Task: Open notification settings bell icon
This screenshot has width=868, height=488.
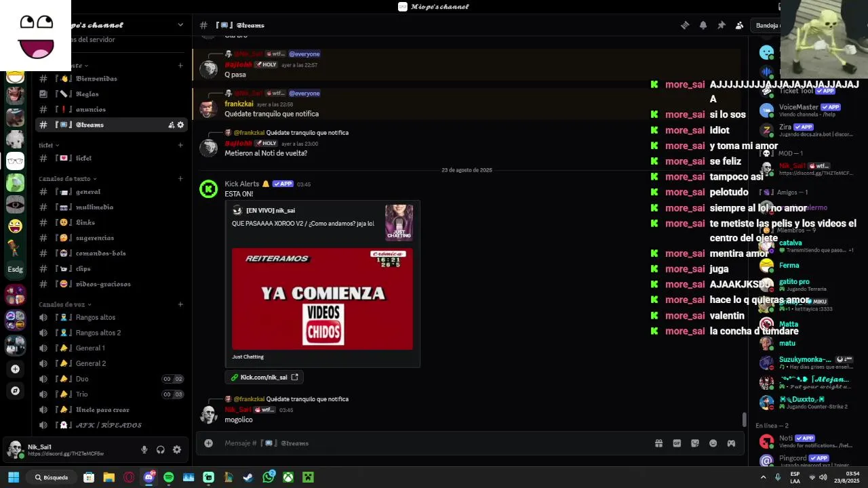Action: 703,25
